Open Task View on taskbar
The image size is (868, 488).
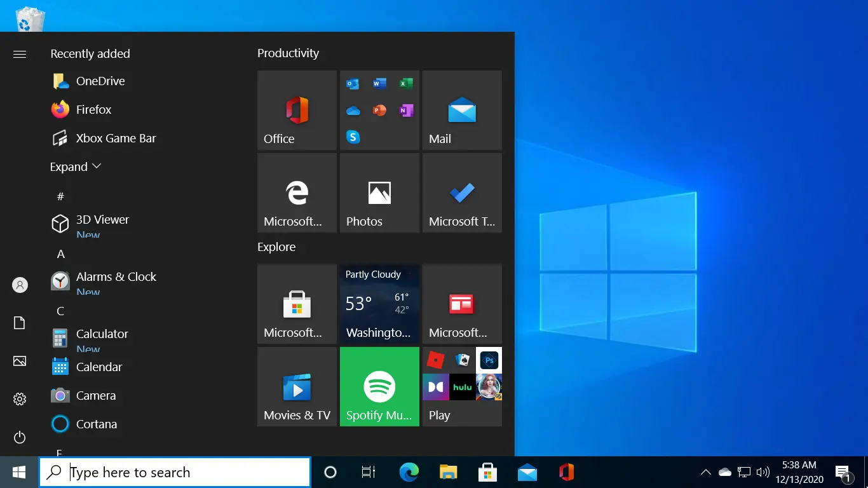pos(369,472)
